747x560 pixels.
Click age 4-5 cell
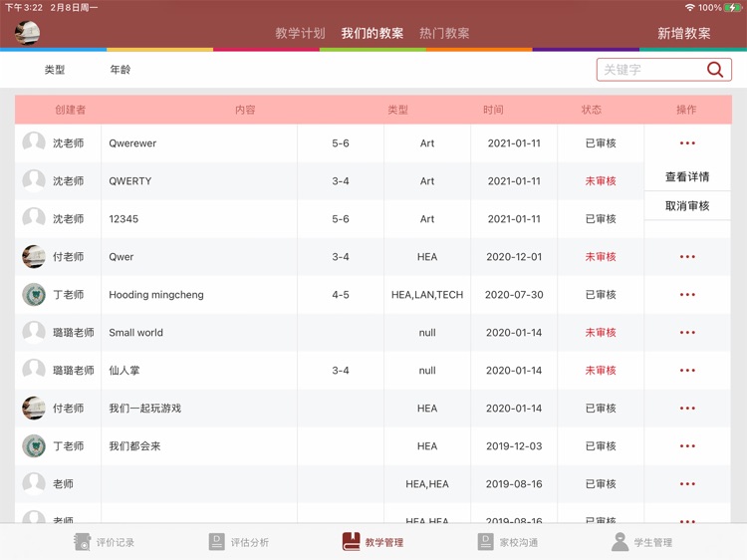click(341, 295)
